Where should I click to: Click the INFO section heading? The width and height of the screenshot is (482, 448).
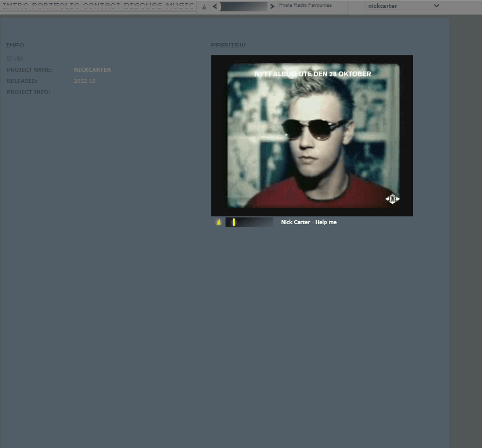tap(15, 46)
